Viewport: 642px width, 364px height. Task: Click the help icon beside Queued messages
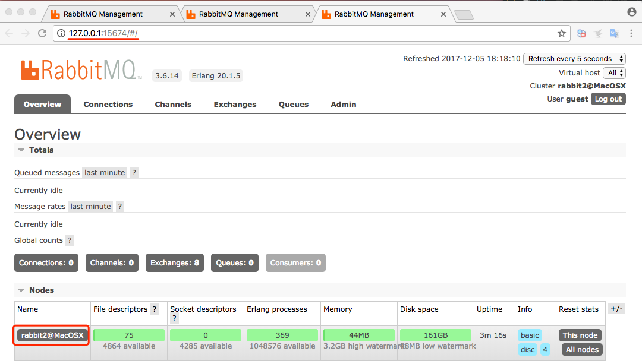pyautogui.click(x=134, y=173)
